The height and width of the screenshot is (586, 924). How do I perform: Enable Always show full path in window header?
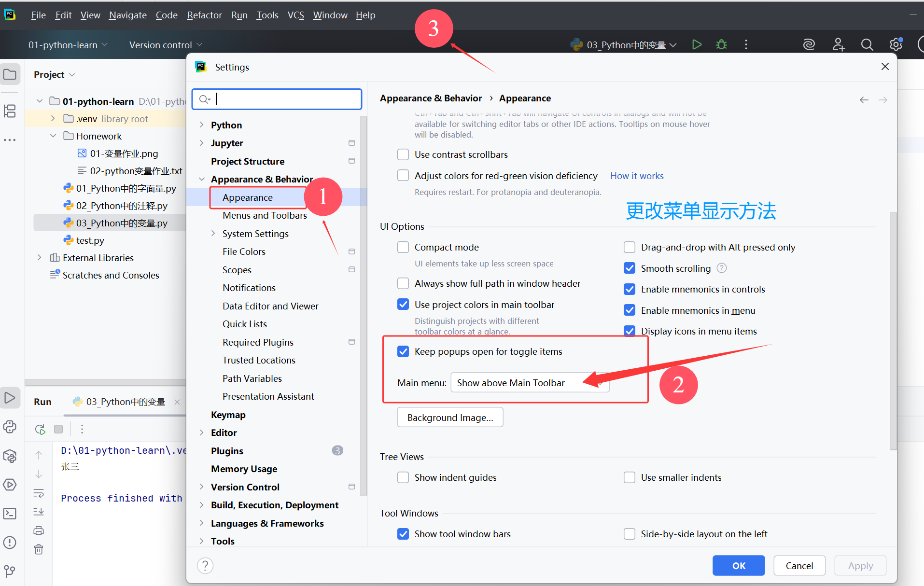403,283
